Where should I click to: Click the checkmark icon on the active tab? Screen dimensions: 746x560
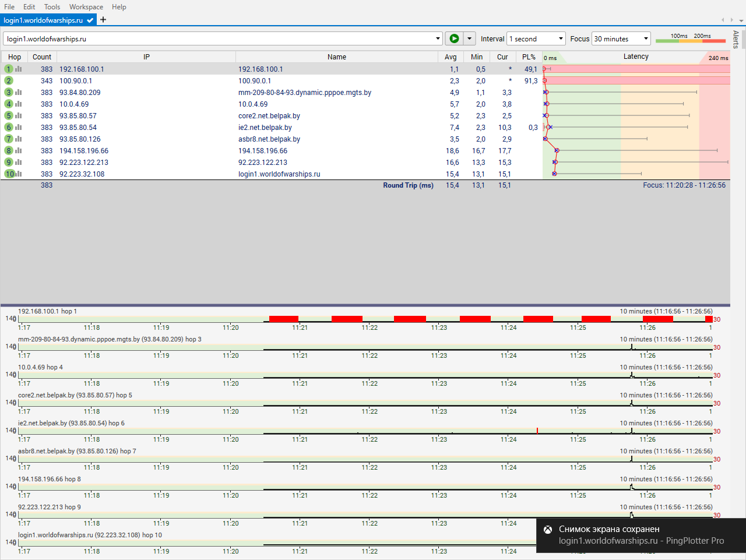pos(90,20)
